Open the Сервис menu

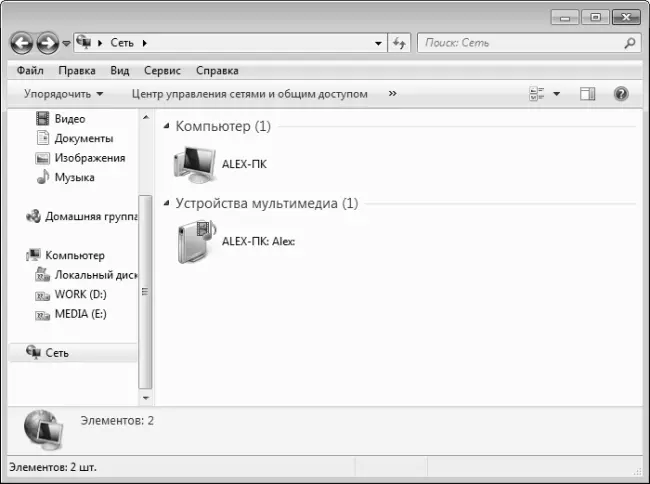[162, 71]
